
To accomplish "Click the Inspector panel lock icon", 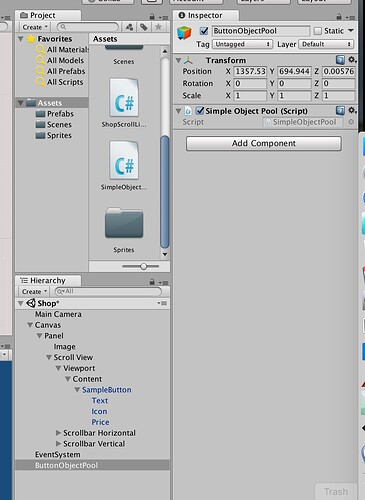I will click(x=339, y=16).
